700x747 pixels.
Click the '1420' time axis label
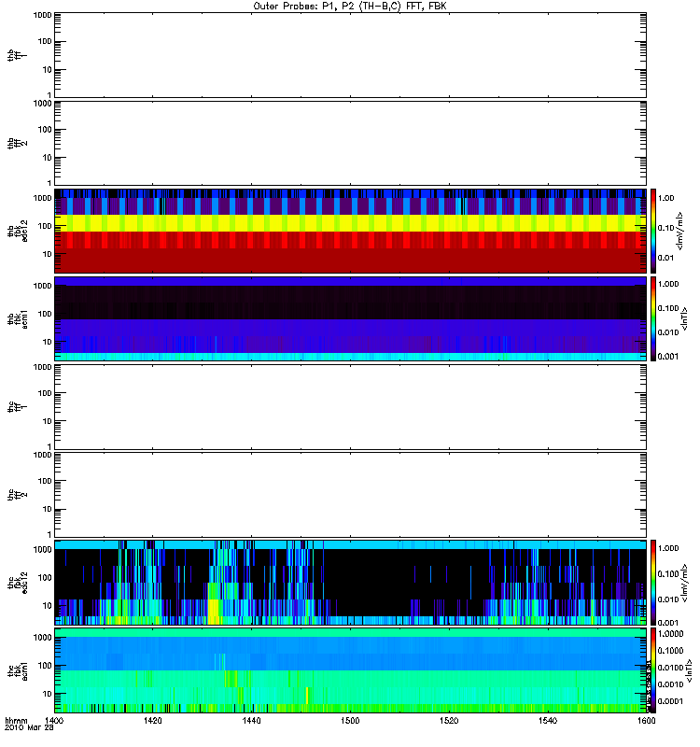click(x=152, y=721)
